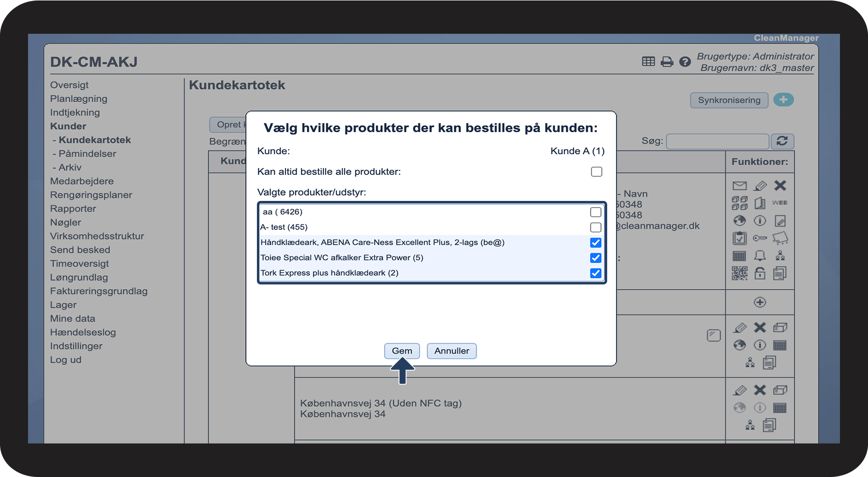This screenshot has width=868, height=477.
Task: Open the Kunder sidebar section
Action: (68, 126)
